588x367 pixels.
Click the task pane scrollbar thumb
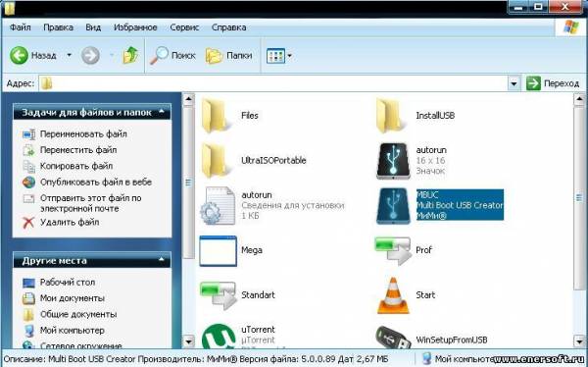click(188, 183)
